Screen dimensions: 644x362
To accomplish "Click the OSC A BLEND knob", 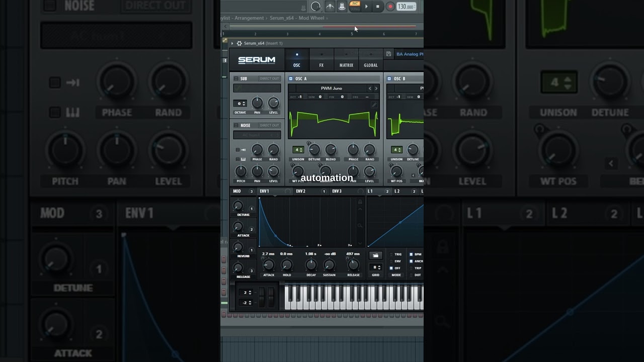I will tap(331, 149).
